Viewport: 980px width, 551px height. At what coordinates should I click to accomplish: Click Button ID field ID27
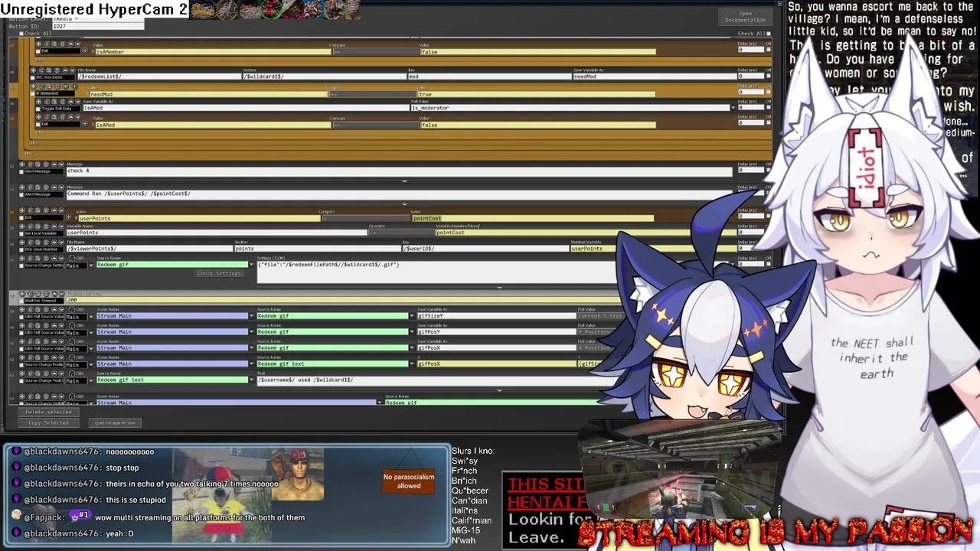tap(97, 26)
